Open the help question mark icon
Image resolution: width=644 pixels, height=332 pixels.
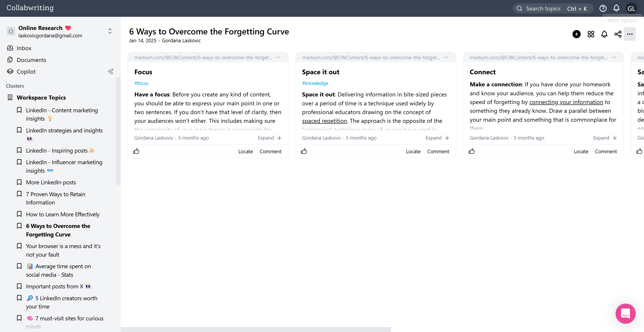click(603, 9)
